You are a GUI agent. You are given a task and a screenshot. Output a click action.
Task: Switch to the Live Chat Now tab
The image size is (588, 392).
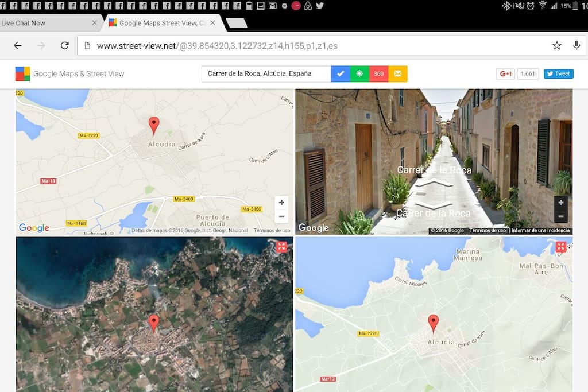click(x=49, y=23)
